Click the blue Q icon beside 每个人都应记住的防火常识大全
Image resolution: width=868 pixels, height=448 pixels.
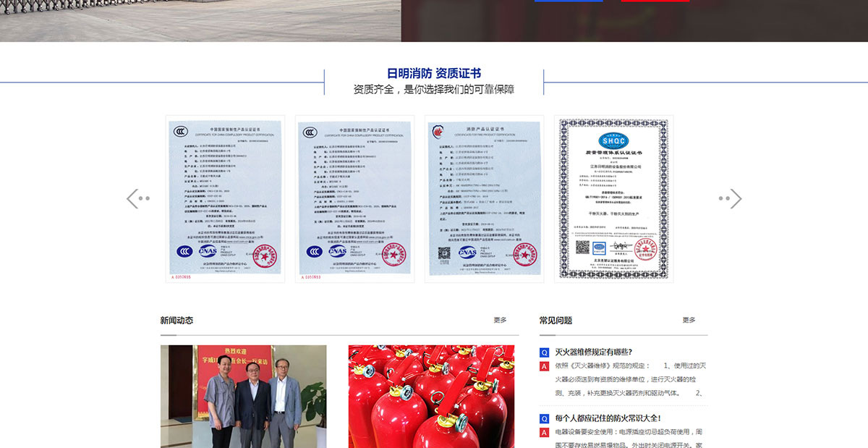pos(544,418)
